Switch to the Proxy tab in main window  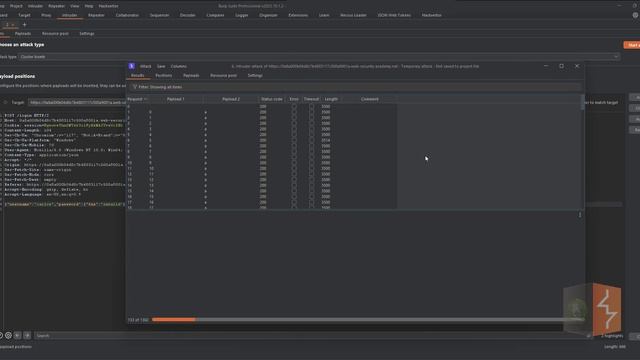point(46,15)
